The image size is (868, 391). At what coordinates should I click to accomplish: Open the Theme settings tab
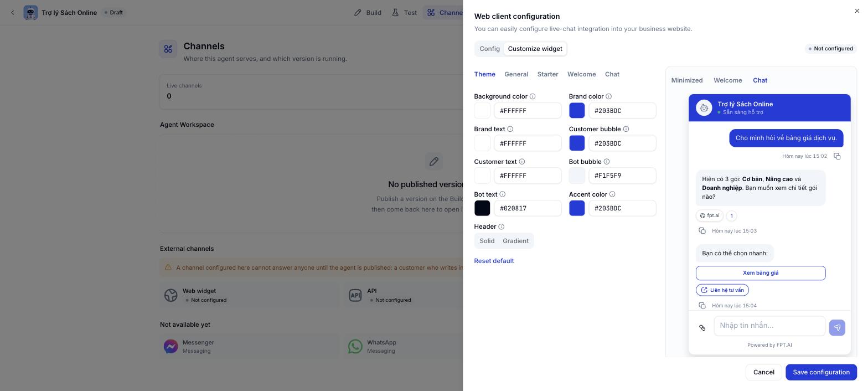point(485,74)
